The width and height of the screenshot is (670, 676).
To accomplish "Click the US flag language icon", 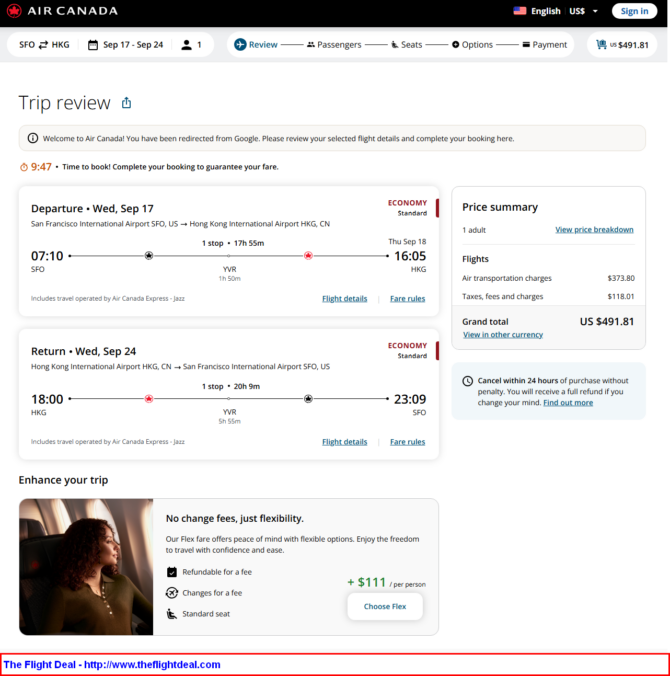I will (520, 11).
